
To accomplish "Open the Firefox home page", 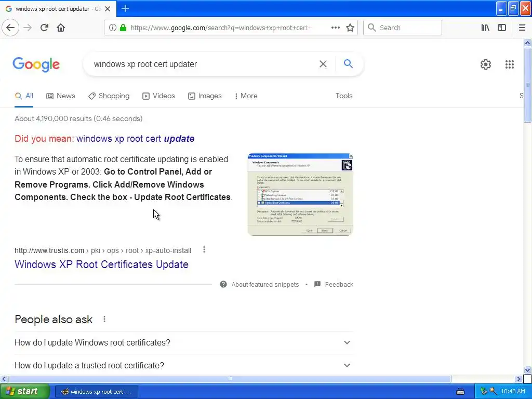I will [61, 28].
